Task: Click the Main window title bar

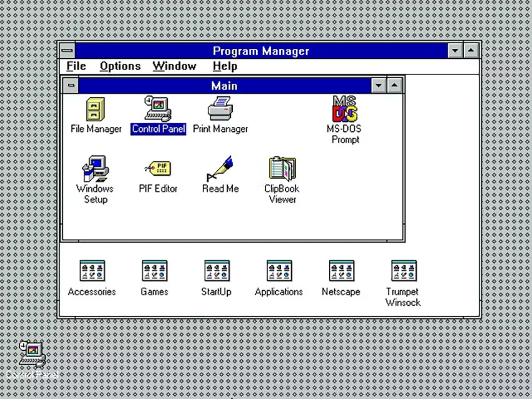Action: [225, 86]
